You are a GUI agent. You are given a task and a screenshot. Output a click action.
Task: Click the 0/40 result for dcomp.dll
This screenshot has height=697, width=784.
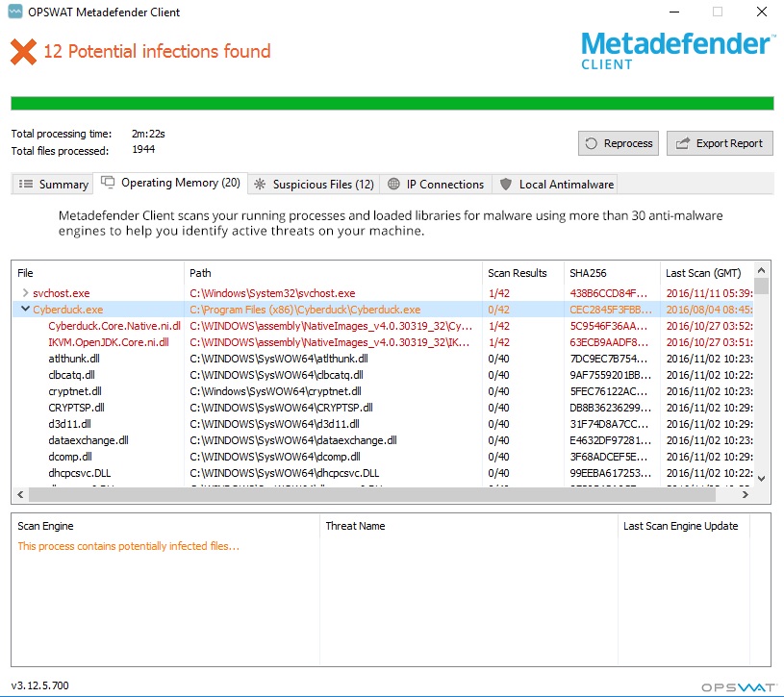click(498, 456)
